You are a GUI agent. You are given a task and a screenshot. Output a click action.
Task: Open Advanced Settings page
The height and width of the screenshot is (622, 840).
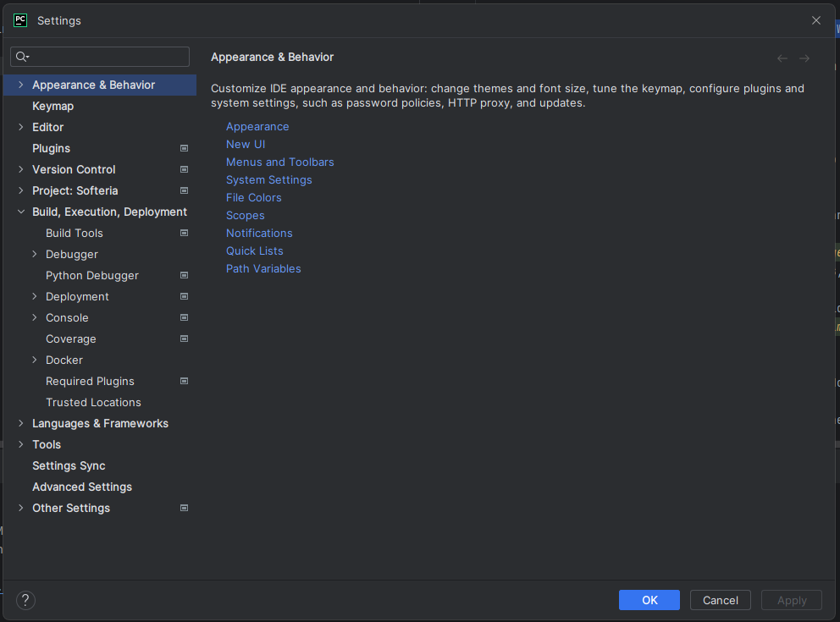[82, 487]
